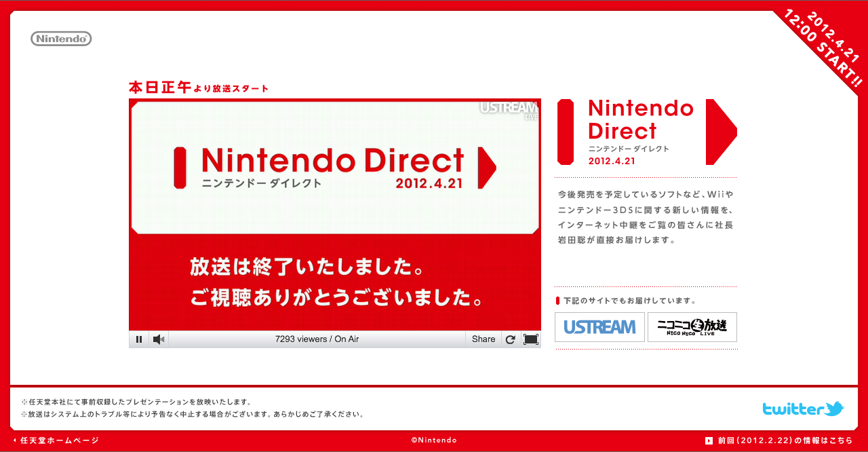Click the 今後発売を予定している description paragraph

645,217
